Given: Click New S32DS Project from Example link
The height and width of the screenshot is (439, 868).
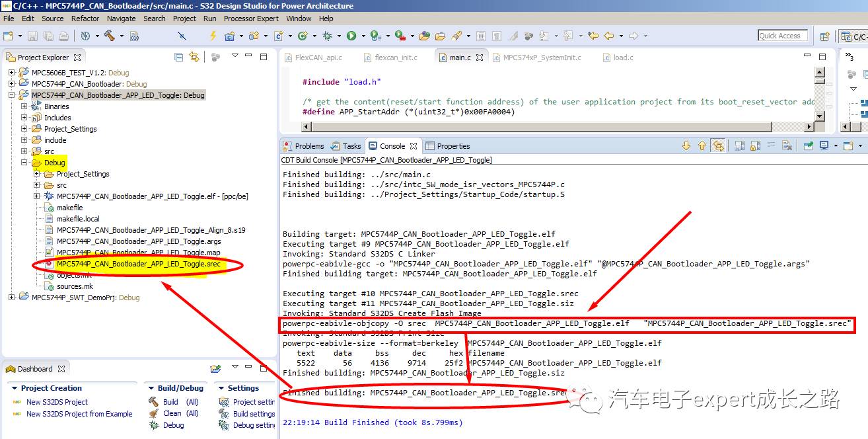Looking at the screenshot, I should [79, 414].
